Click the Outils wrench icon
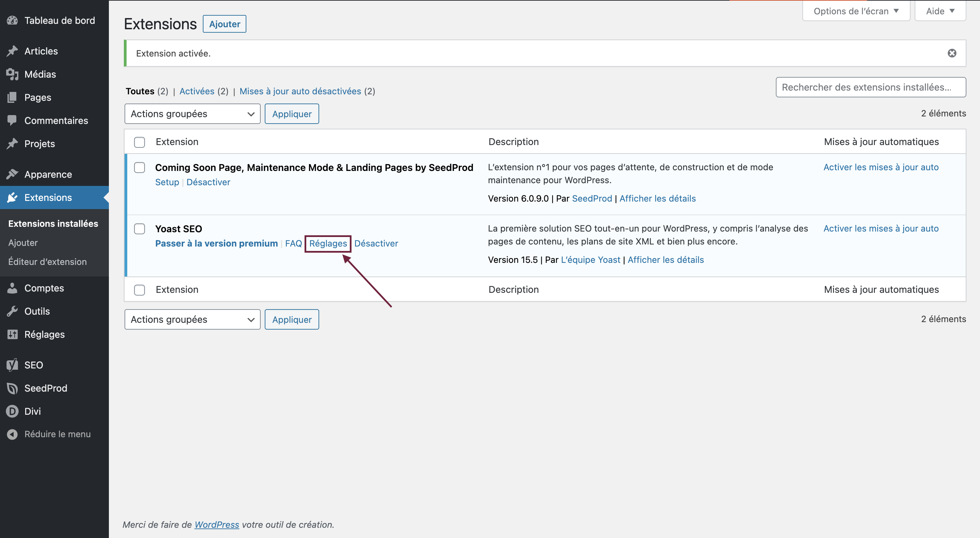This screenshot has width=980, height=538. click(12, 311)
